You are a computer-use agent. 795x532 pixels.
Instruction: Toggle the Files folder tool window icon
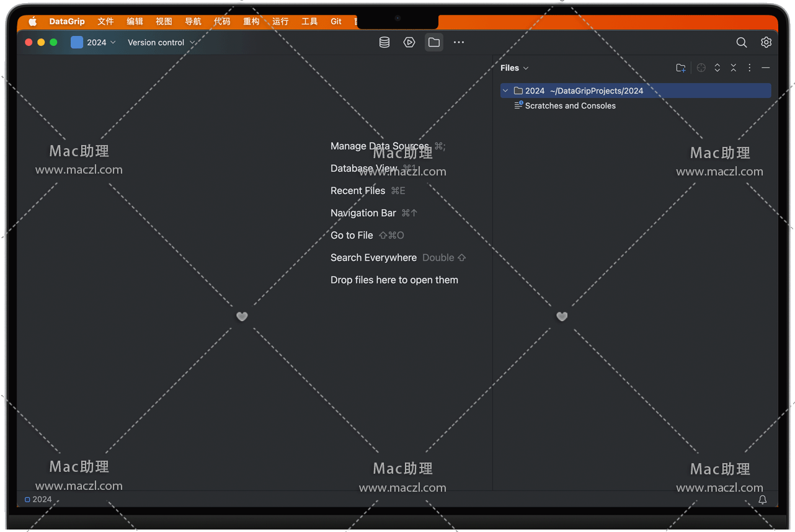pyautogui.click(x=434, y=42)
